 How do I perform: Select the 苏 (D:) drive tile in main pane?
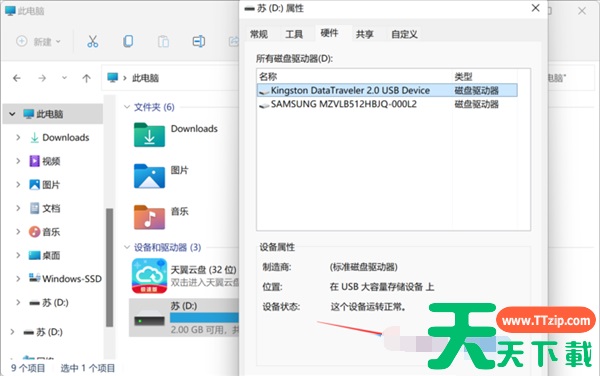(x=184, y=317)
